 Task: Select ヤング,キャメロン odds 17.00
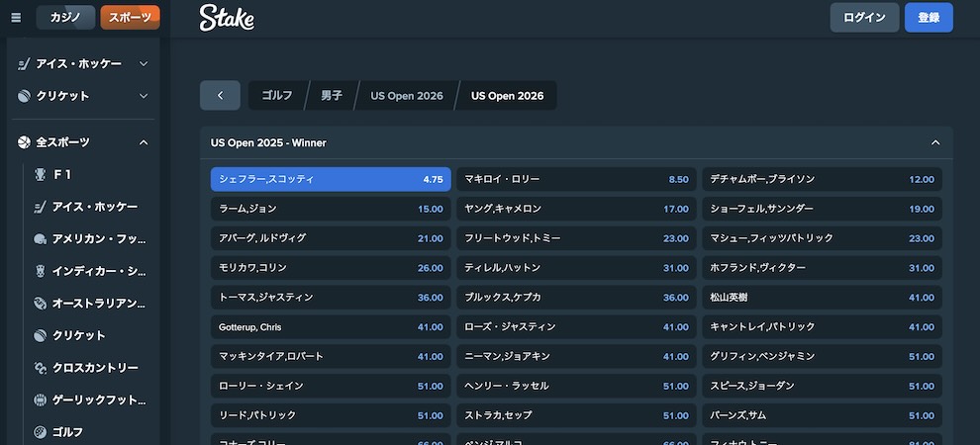[x=576, y=209]
